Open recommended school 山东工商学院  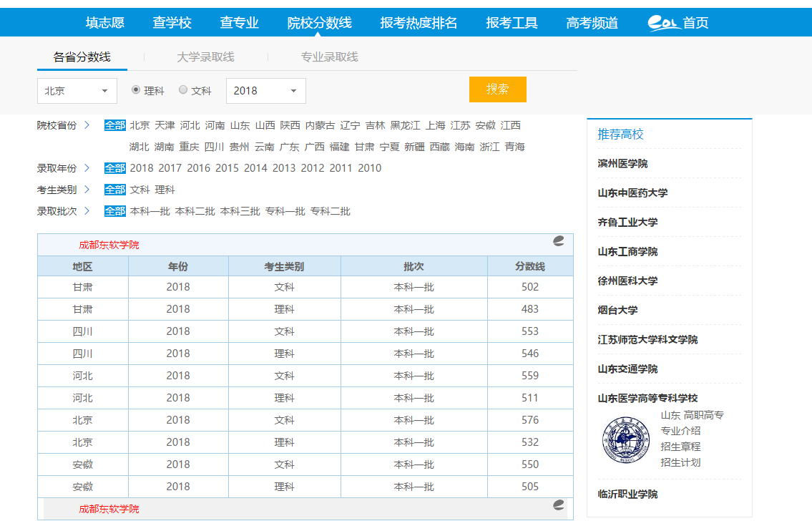tap(627, 252)
